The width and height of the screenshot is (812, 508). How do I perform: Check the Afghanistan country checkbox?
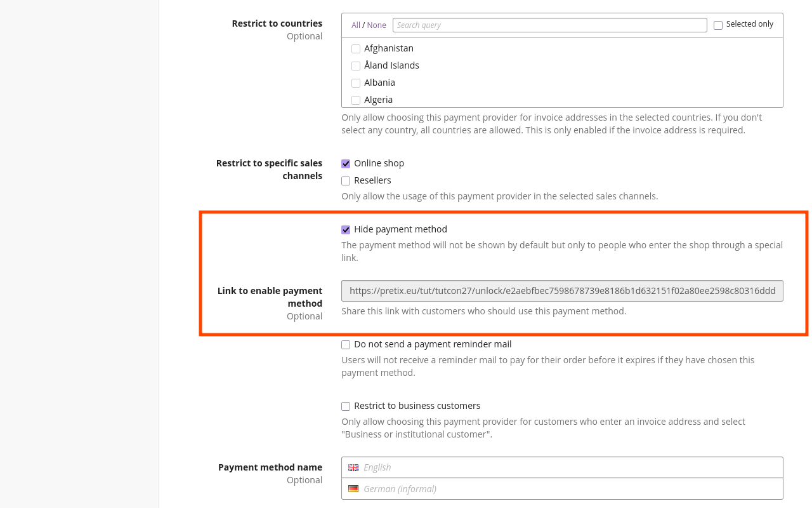click(355, 48)
